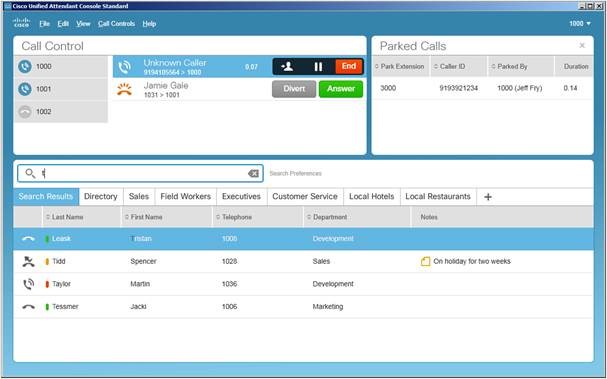This screenshot has height=379, width=607.
Task: Select idle line 1002 icon
Action: click(x=25, y=112)
